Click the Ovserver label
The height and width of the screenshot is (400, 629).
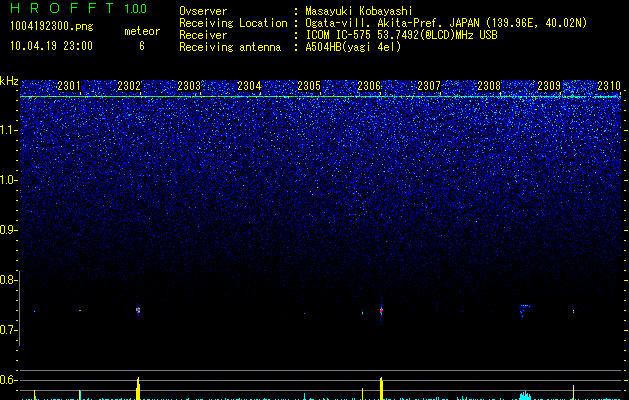tap(203, 11)
